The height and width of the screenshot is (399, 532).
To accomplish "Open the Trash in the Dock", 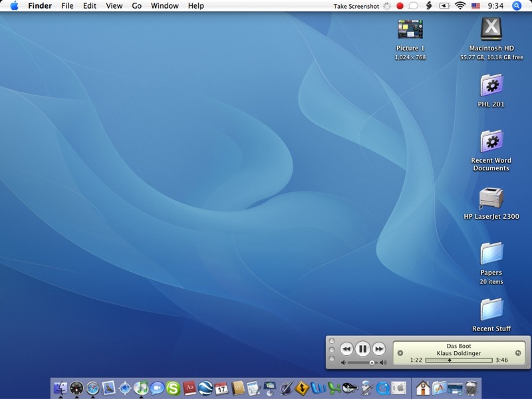I will pyautogui.click(x=471, y=388).
